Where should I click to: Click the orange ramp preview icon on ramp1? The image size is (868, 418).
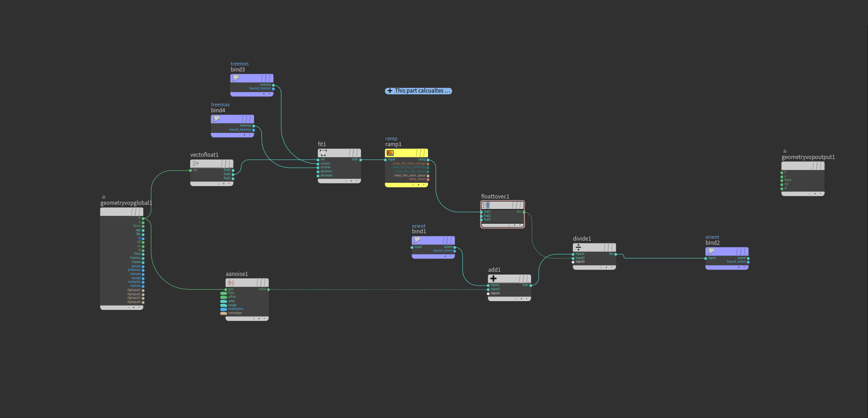pyautogui.click(x=390, y=153)
